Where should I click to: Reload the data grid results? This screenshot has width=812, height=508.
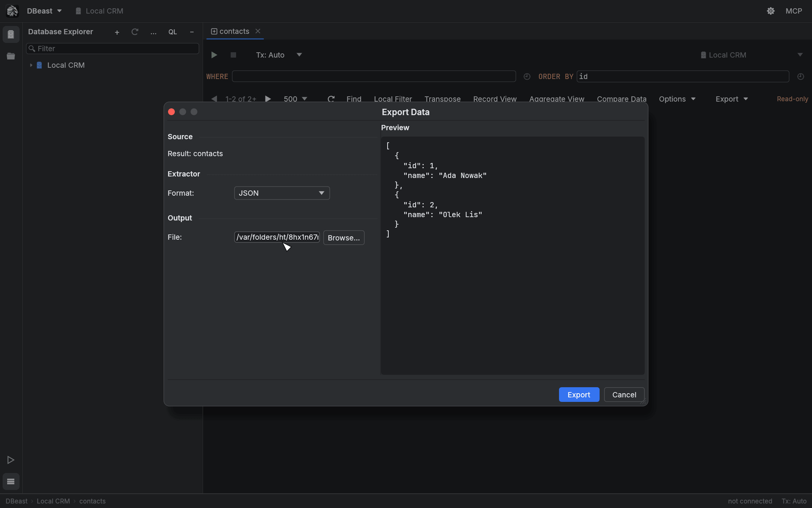tap(331, 99)
